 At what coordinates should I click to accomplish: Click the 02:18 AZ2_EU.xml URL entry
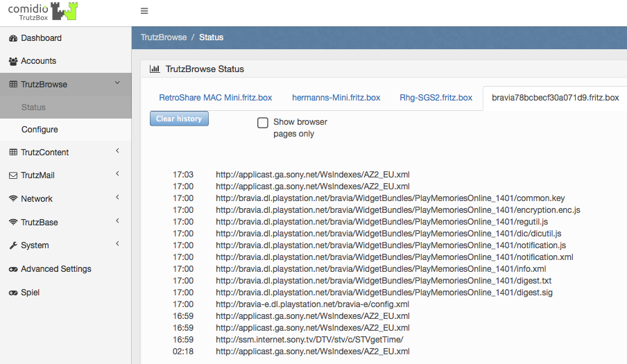pos(313,352)
